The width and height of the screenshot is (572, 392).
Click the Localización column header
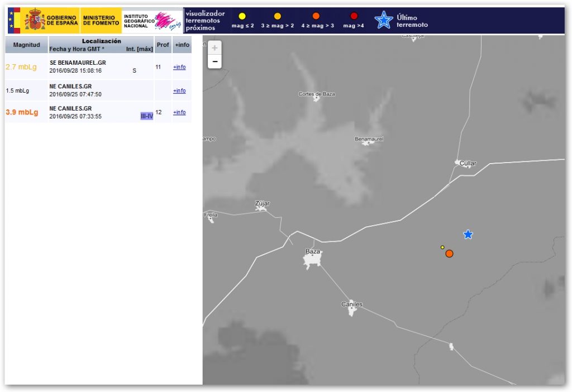pos(101,41)
